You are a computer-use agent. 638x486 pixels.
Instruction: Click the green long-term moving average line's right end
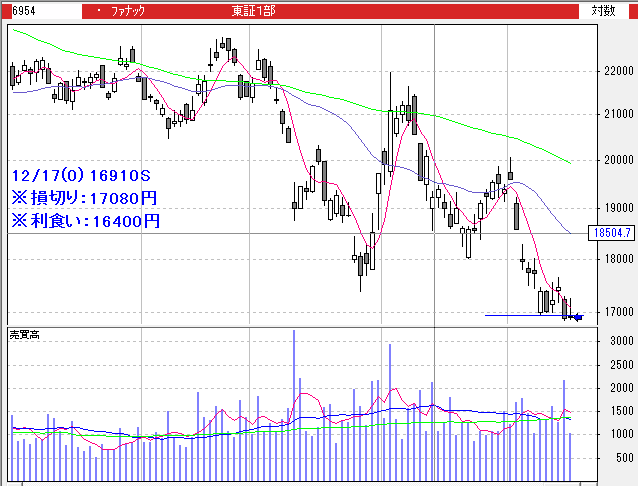tap(568, 162)
